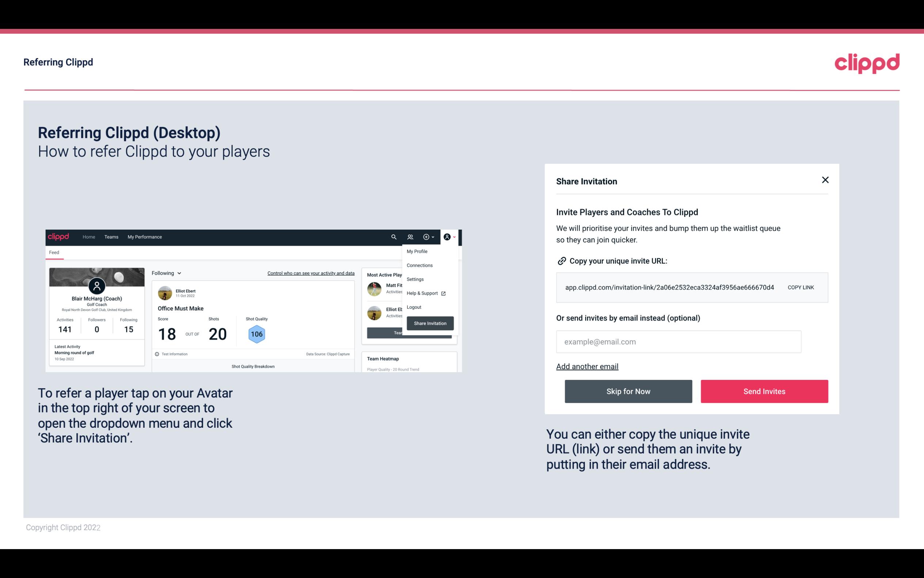Click the close X button on Share Invitation
This screenshot has width=924, height=578.
pos(825,180)
